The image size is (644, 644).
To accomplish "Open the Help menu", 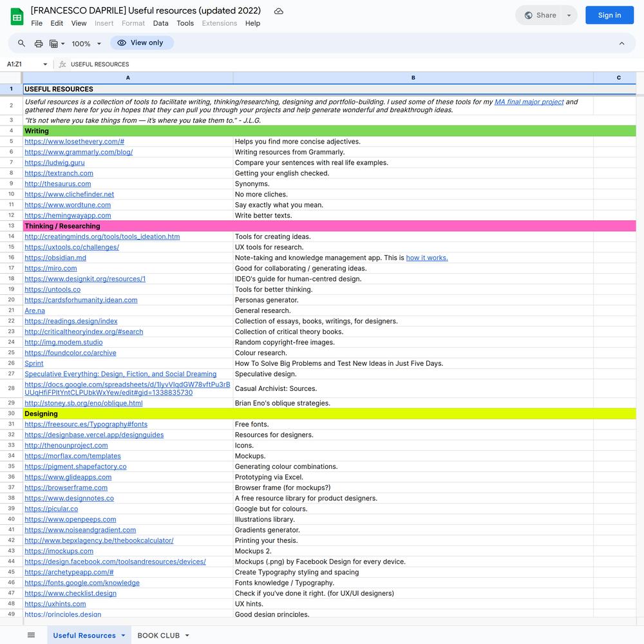I will coord(252,23).
